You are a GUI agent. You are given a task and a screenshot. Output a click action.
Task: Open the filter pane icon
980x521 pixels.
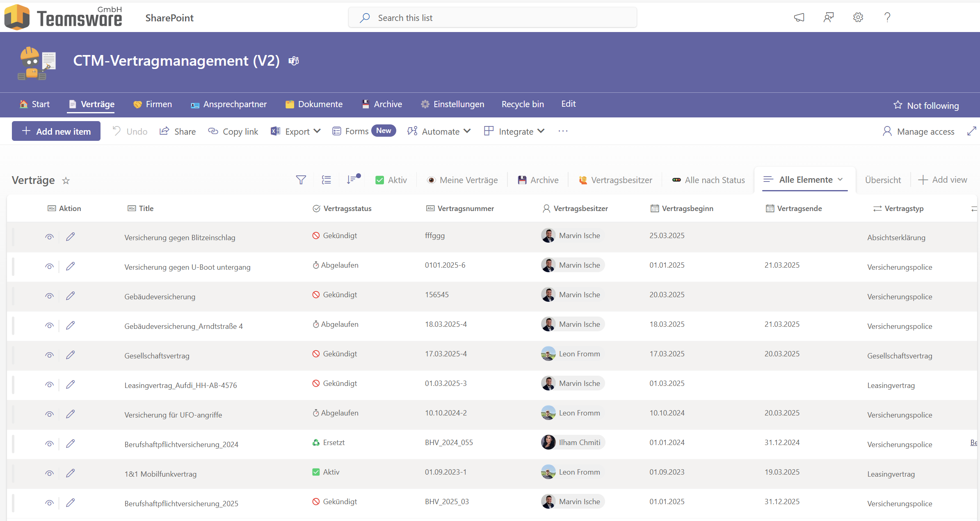point(301,180)
